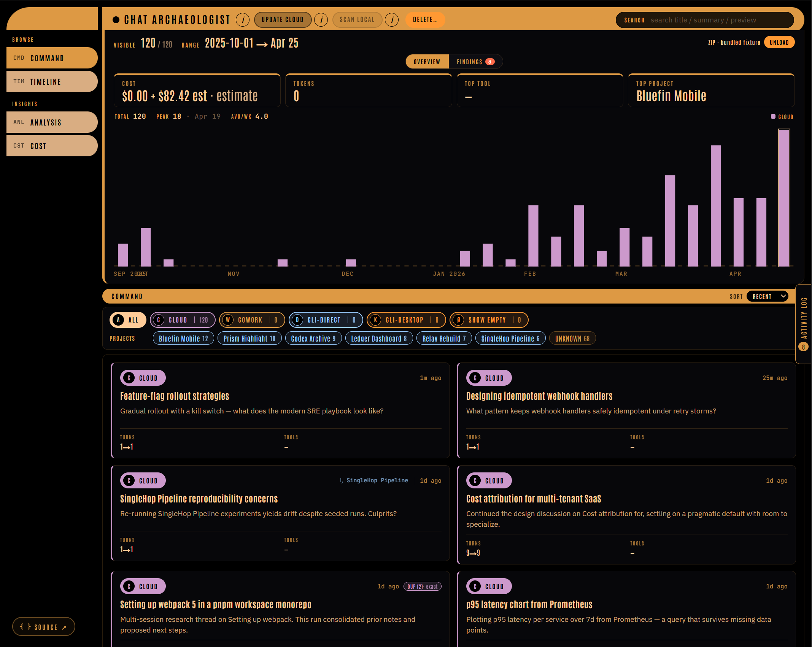Click the info icon after Scan Local
This screenshot has width=812, height=647.
392,20
